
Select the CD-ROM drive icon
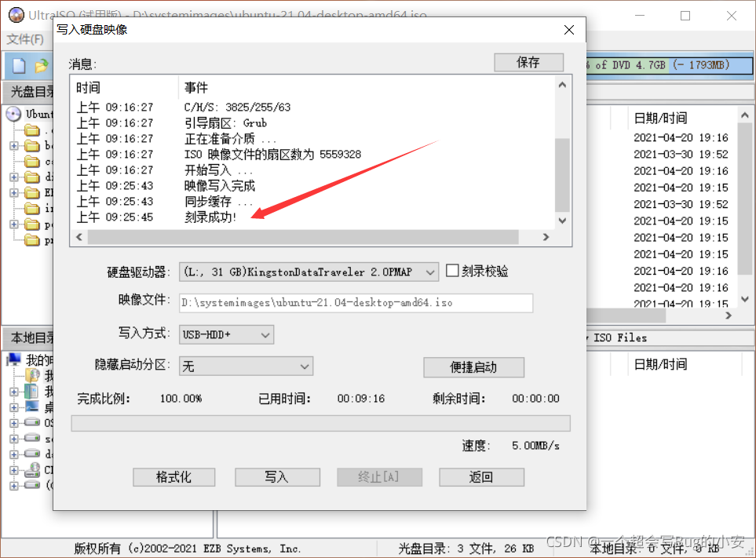32,469
